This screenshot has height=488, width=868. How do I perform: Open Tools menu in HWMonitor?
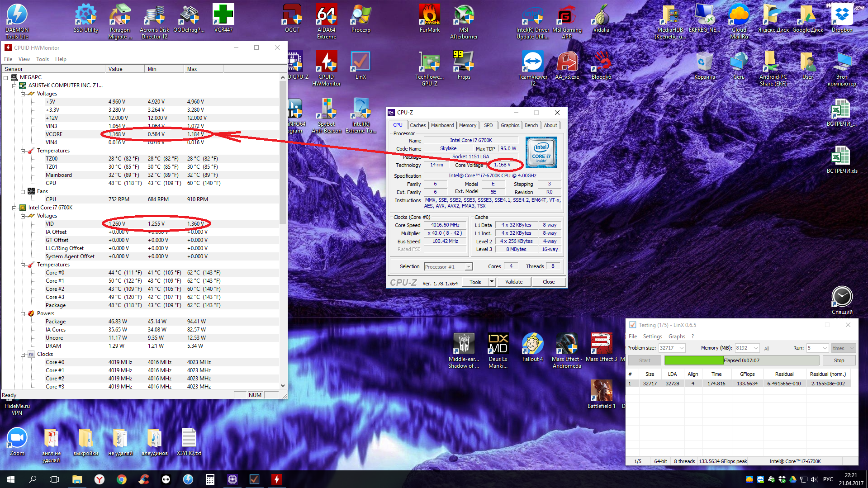pos(43,59)
